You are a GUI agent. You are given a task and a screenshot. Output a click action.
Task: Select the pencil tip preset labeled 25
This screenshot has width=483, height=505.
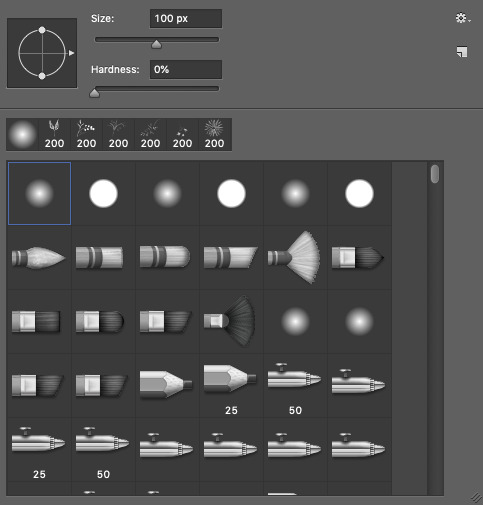tap(231, 385)
